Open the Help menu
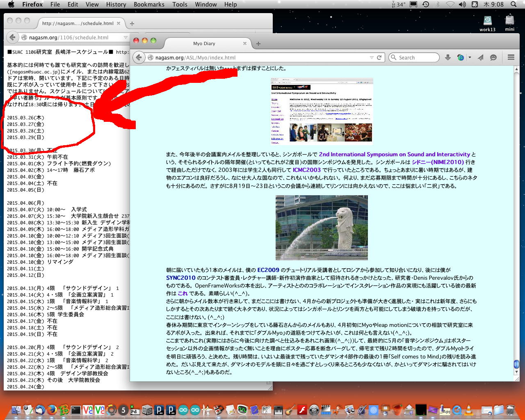 pyautogui.click(x=231, y=5)
